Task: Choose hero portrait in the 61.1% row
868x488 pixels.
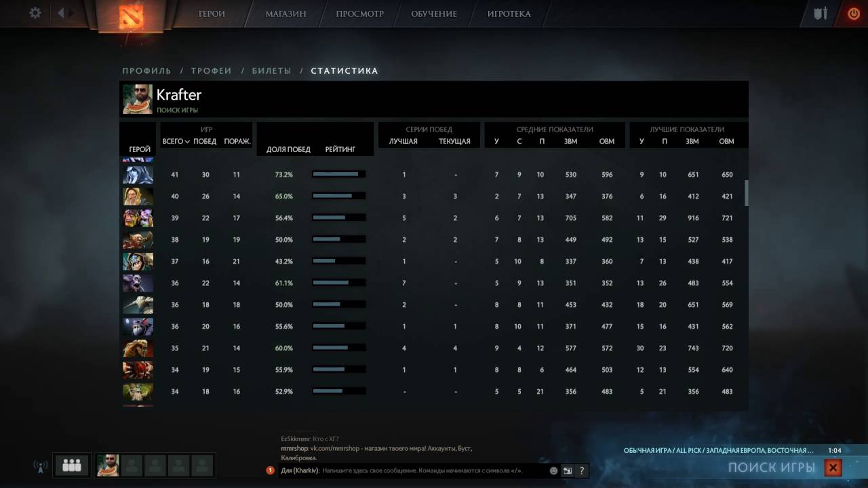Action: coord(138,283)
